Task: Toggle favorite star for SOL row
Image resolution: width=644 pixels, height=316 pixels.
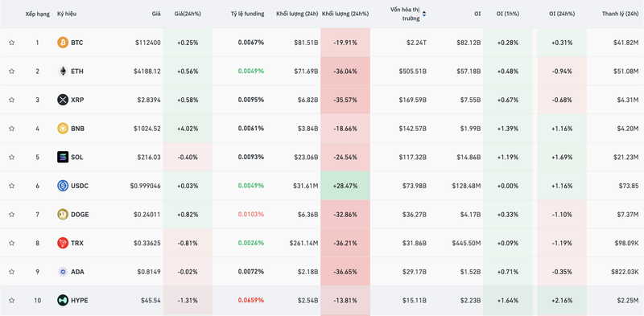Action: 11,157
